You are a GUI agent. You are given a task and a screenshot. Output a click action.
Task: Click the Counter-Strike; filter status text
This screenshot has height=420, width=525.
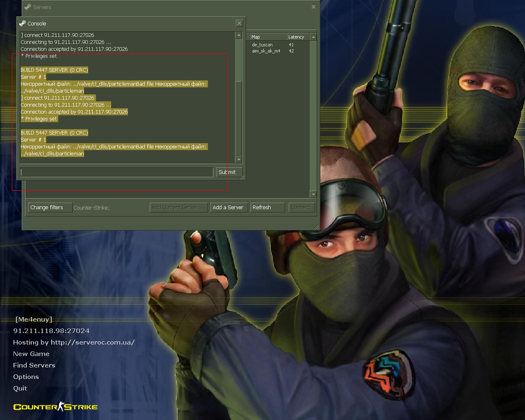pos(91,208)
